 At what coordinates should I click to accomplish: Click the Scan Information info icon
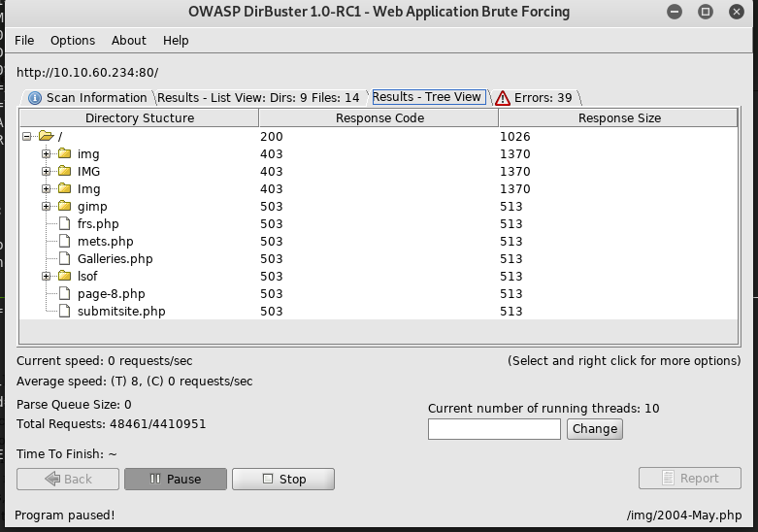click(x=35, y=98)
